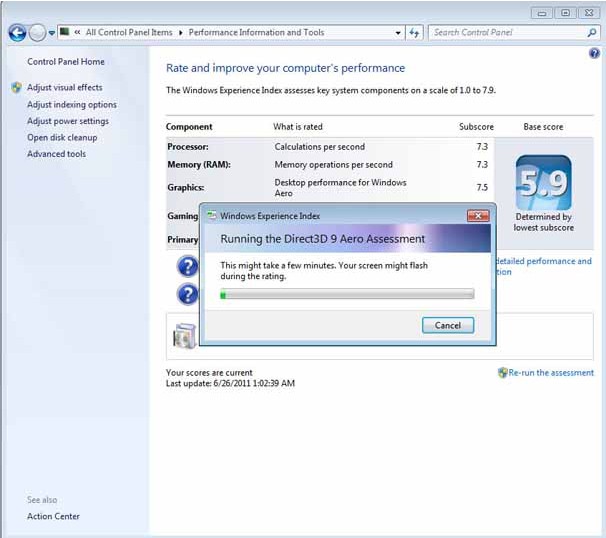Click the Back navigation arrow button
The width and height of the screenshot is (606, 538).
point(17,33)
